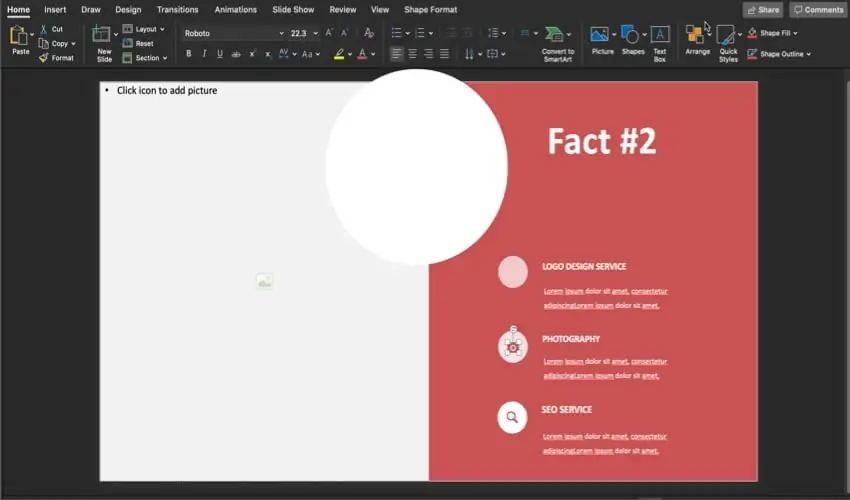Open the Transitions tab

click(177, 10)
